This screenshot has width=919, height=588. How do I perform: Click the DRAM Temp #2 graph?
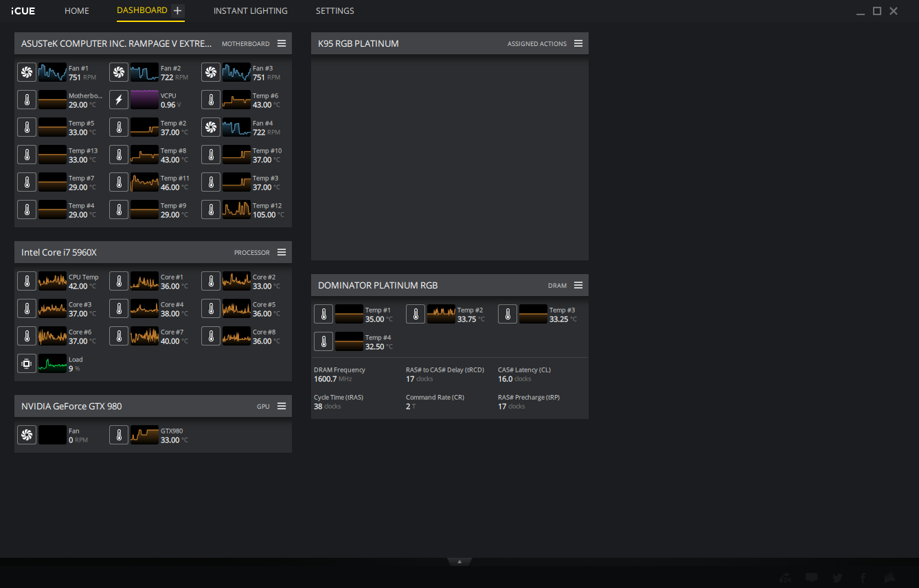[x=441, y=314]
